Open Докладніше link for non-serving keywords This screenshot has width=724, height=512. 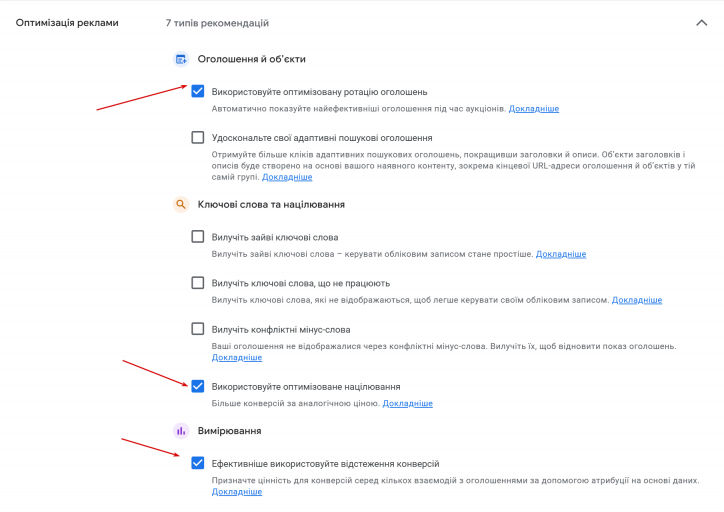637,300
